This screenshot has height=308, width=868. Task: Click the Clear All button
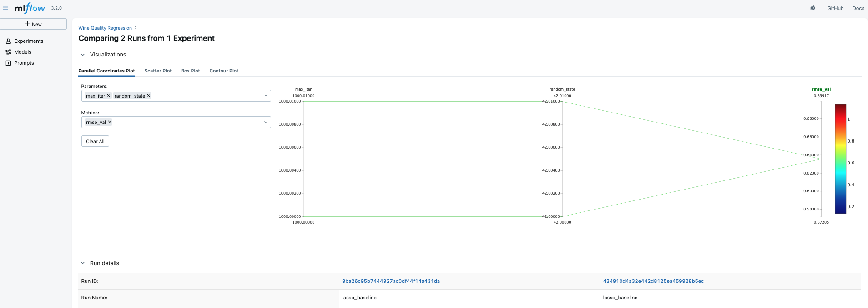[x=95, y=141]
